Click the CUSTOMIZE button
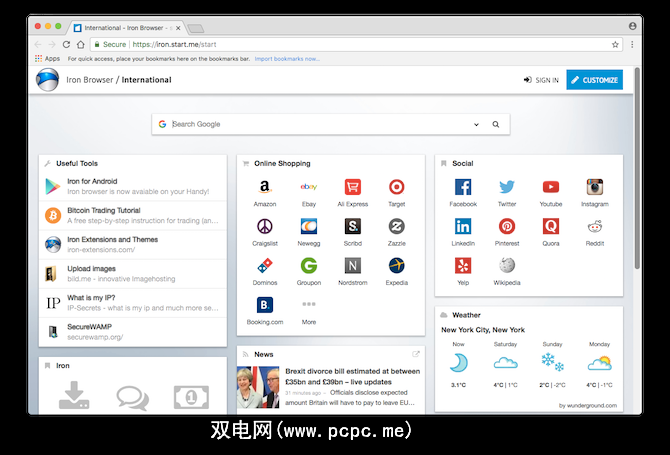This screenshot has height=455, width=670. [594, 80]
